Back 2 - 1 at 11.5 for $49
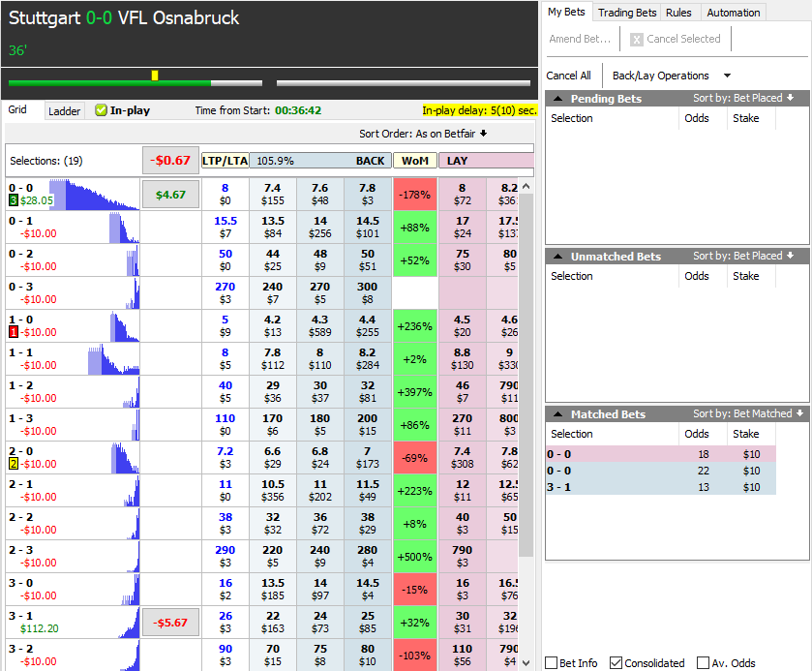The height and width of the screenshot is (671, 812). (x=368, y=490)
